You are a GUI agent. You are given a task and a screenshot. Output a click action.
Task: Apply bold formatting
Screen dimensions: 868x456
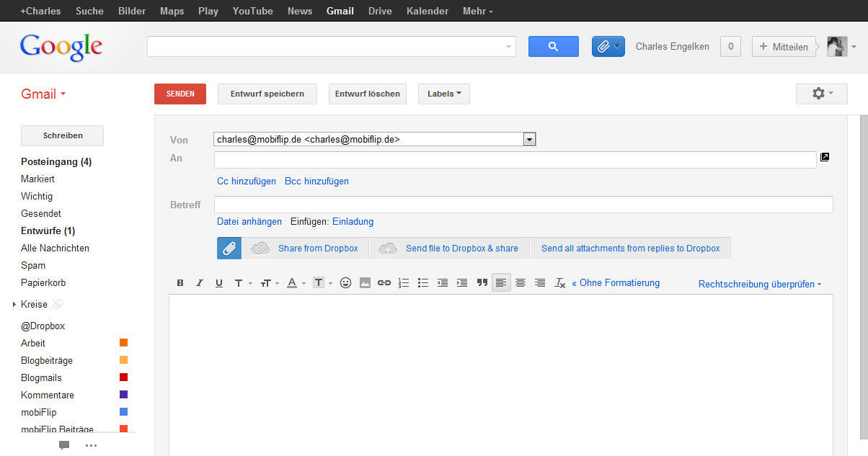click(180, 283)
